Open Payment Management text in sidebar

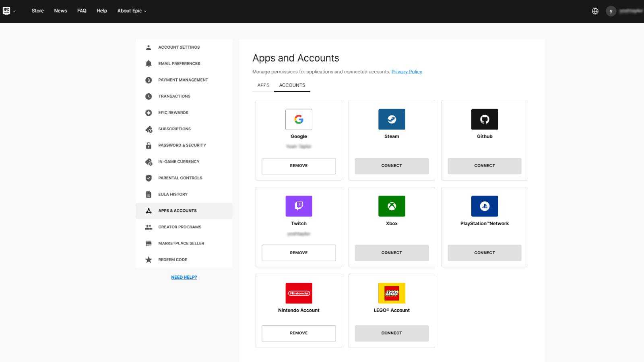183,80
